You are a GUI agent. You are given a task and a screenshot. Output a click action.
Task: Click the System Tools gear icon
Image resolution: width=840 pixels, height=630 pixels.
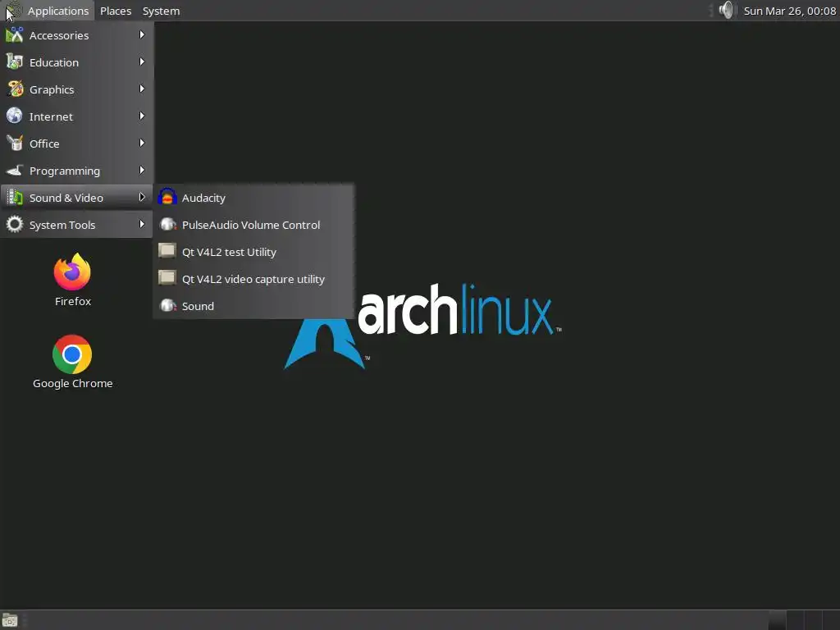click(15, 225)
